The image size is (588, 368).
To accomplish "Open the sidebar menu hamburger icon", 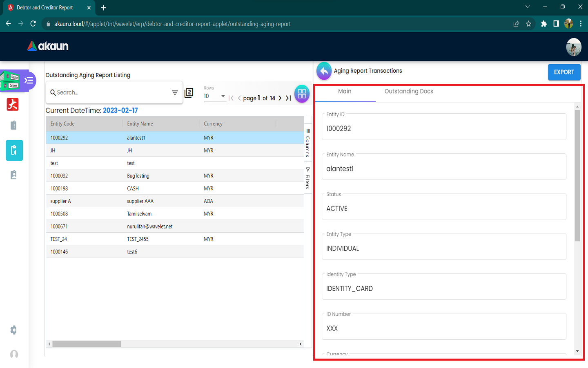I will tap(29, 81).
